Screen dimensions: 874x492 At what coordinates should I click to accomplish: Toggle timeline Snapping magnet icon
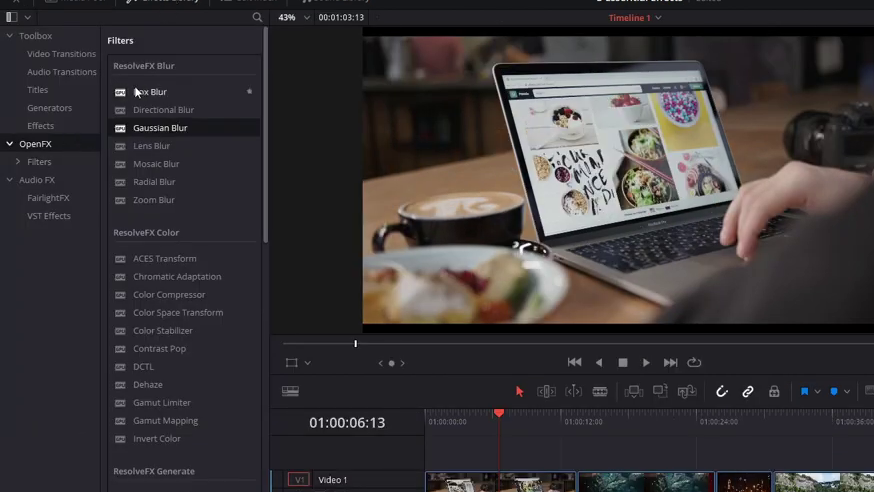pyautogui.click(x=721, y=392)
